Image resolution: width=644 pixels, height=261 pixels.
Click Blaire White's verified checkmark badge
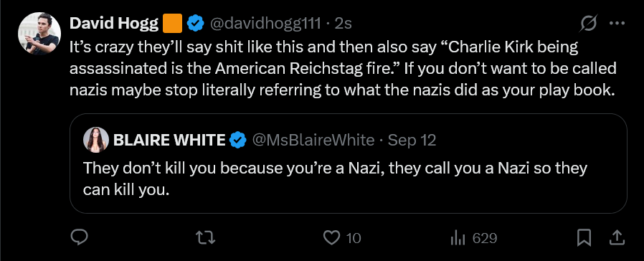point(238,141)
